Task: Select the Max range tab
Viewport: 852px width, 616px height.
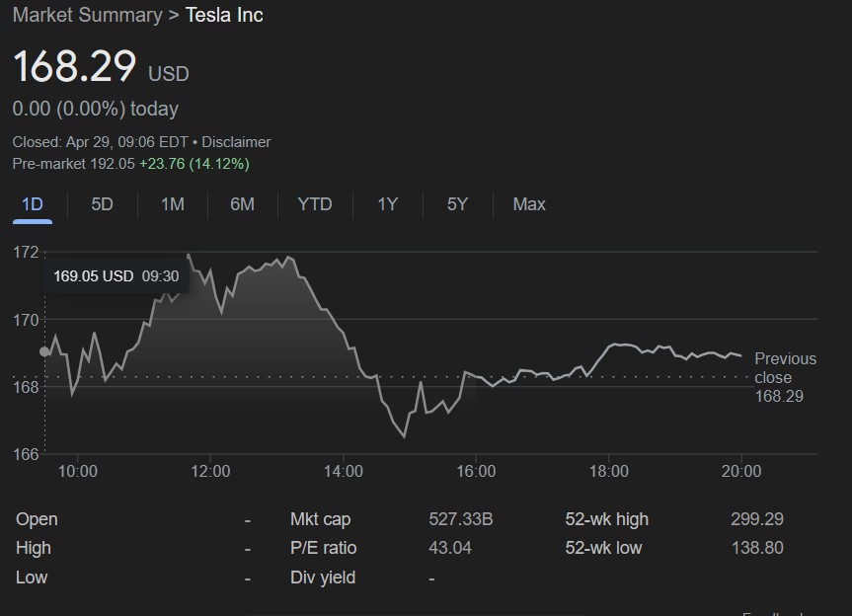Action: coord(529,204)
